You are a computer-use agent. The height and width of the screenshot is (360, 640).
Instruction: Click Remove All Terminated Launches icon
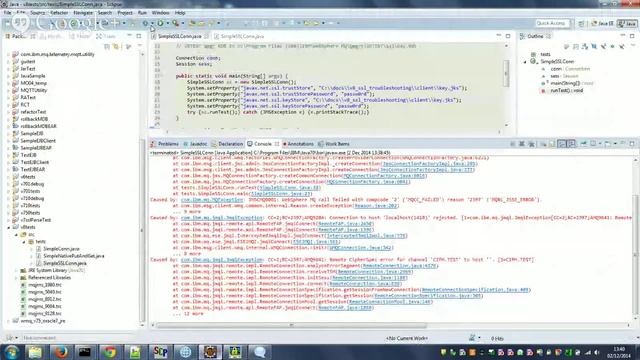coord(531,144)
